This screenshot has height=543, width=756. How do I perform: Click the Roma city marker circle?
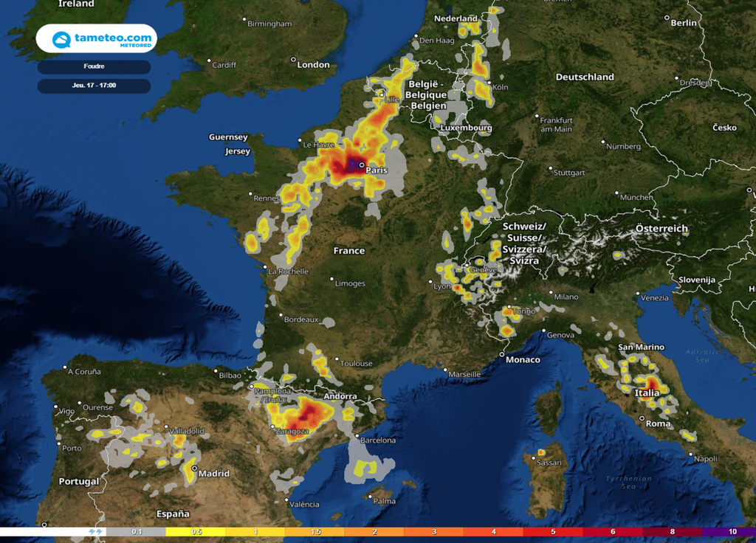642,419
